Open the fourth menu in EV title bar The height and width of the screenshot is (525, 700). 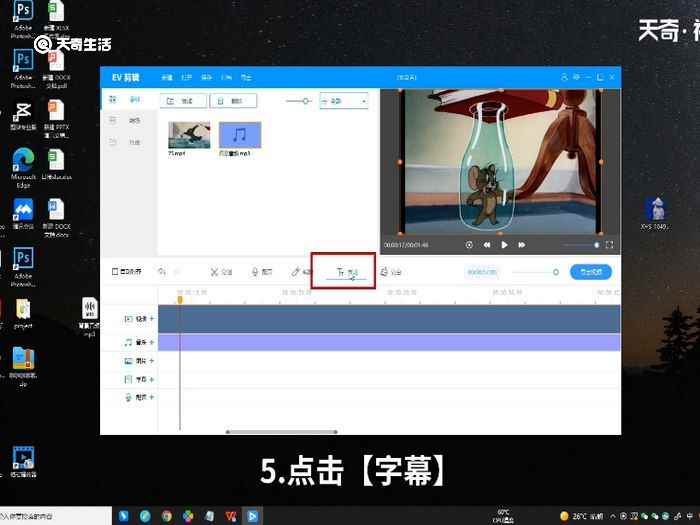[226, 77]
